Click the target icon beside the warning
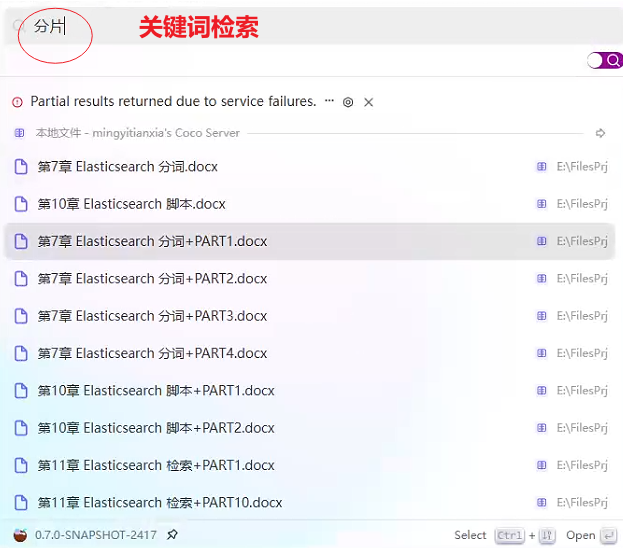623x548 pixels. click(x=348, y=103)
